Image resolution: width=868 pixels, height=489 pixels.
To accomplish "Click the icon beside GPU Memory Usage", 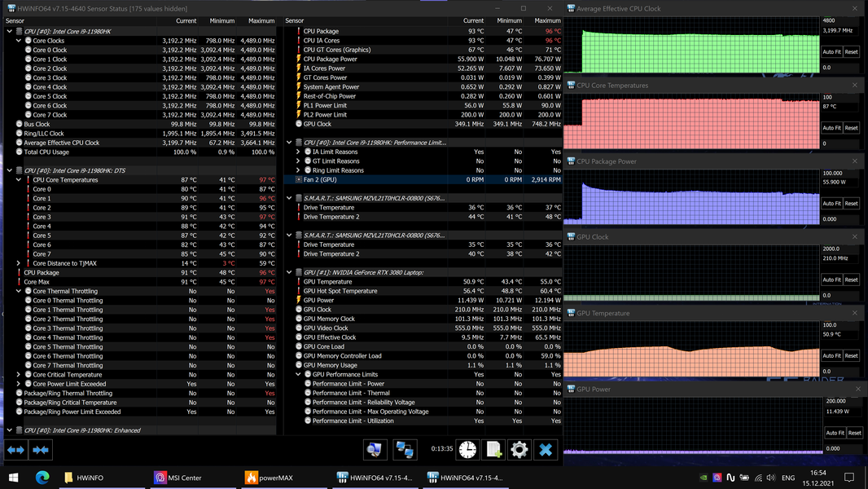I will coord(299,365).
